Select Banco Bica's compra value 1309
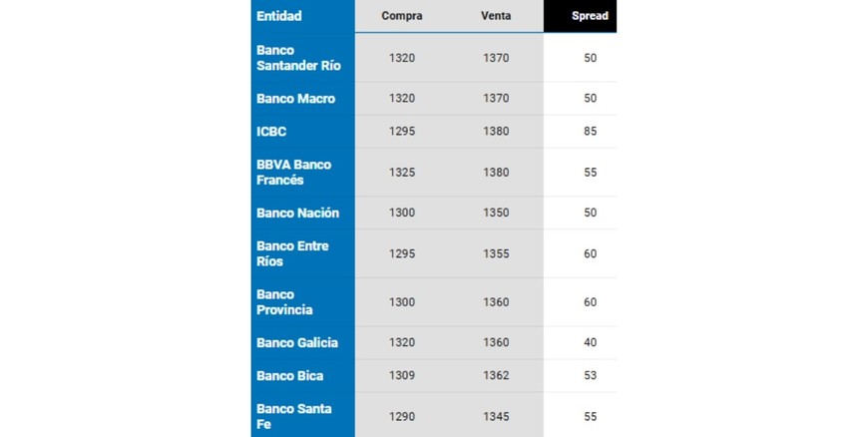The width and height of the screenshot is (868, 437). tap(402, 376)
